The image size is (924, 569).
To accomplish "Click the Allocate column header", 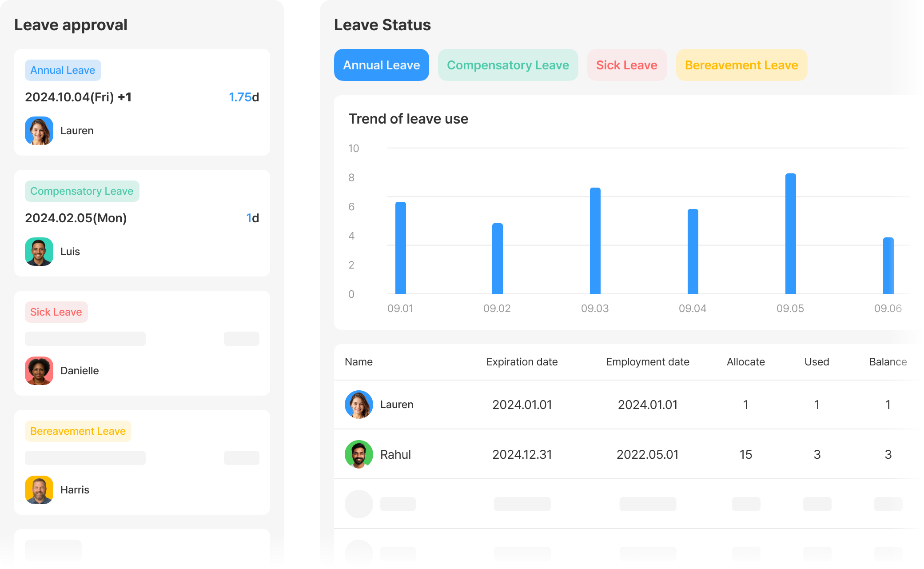I will point(745,362).
